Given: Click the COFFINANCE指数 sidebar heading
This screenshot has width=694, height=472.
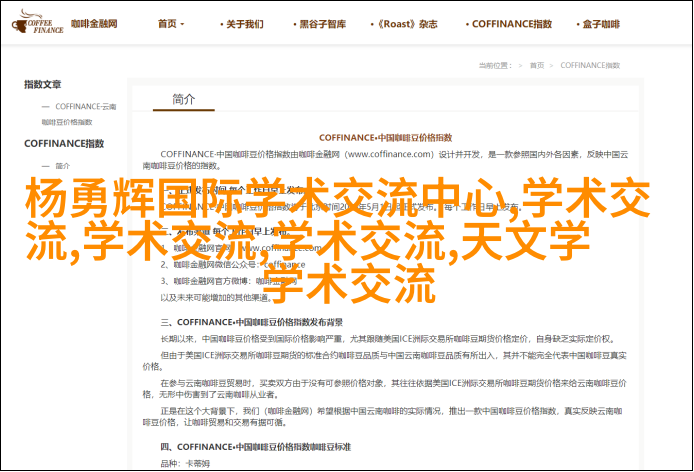Looking at the screenshot, I should pos(64,143).
